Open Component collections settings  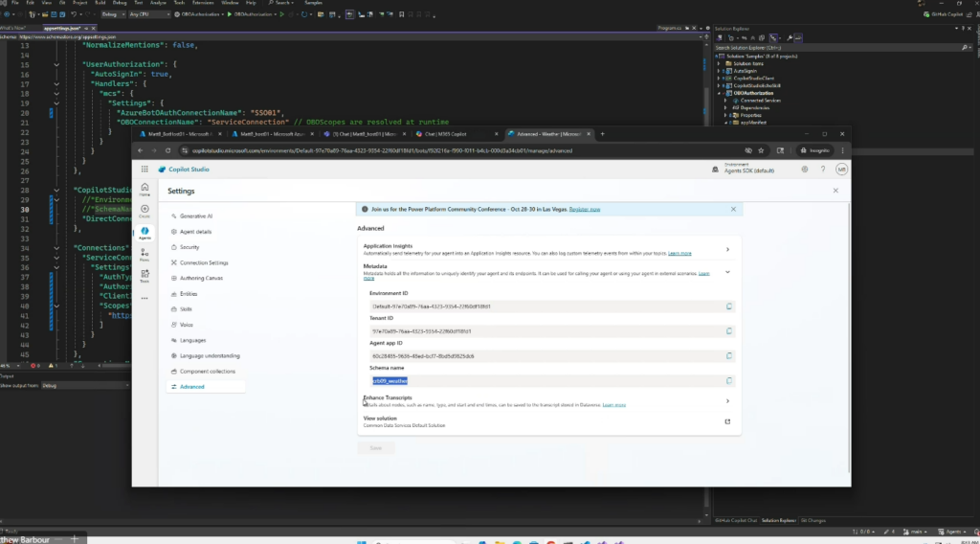pyautogui.click(x=207, y=372)
